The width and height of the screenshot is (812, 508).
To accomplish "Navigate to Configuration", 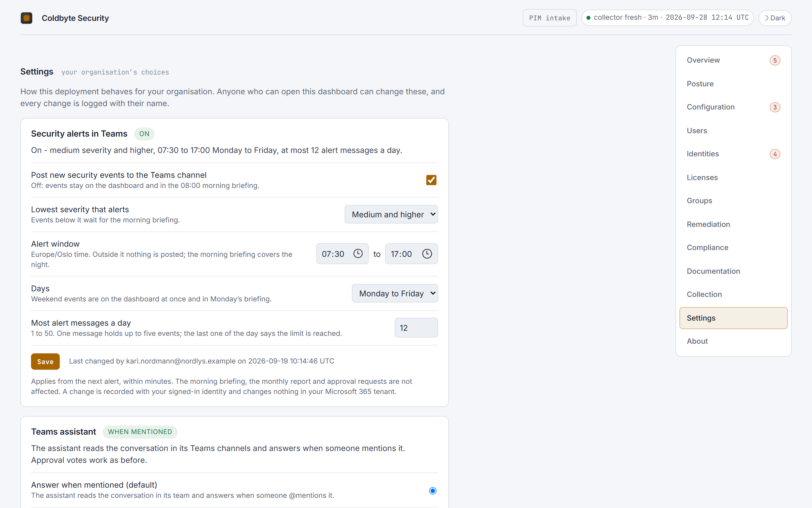I will 733,107.
